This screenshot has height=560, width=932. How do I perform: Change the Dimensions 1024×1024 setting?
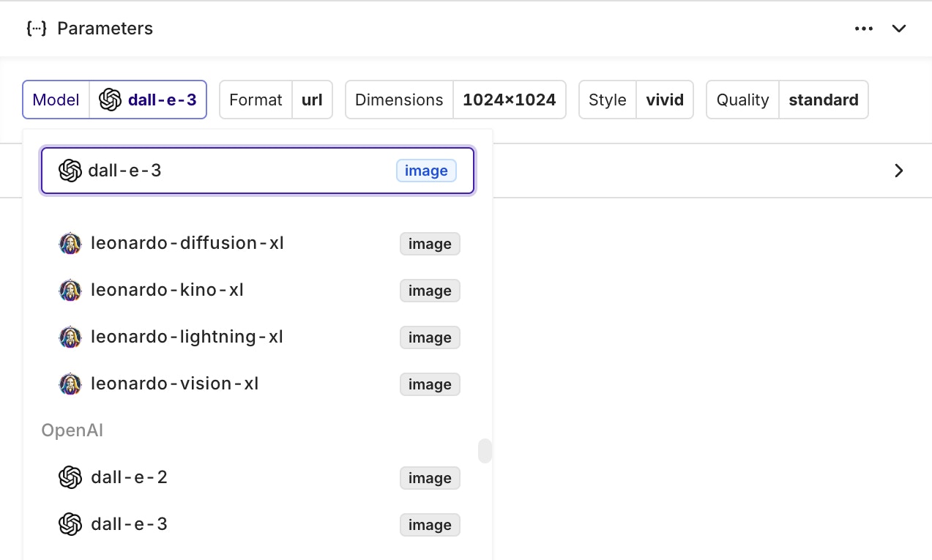coord(455,100)
